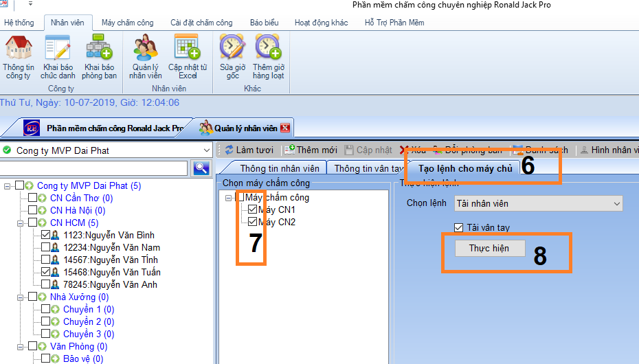Image resolution: width=639 pixels, height=364 pixels.
Task: Open the Thông tin vân tay tab
Action: 368,168
